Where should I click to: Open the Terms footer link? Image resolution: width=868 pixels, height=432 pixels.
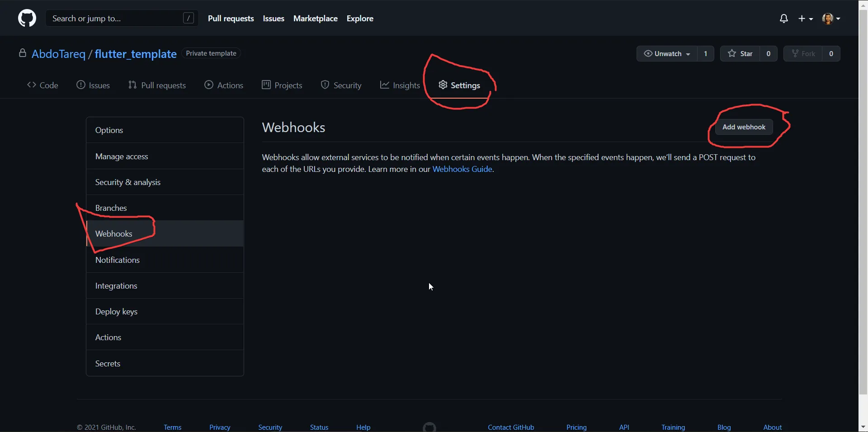[172, 427]
